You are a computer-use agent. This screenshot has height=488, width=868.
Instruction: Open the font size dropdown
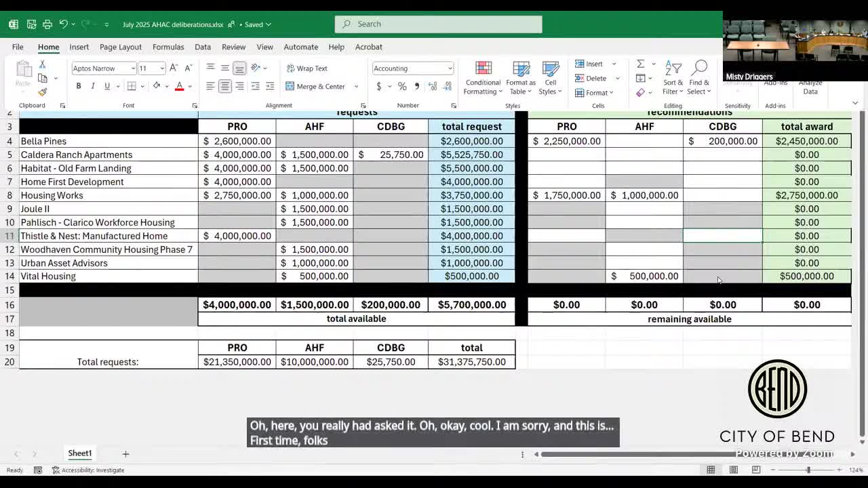point(162,68)
